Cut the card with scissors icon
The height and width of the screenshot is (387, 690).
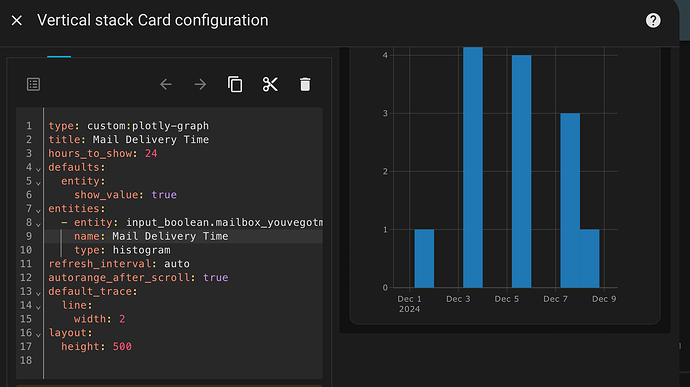[x=270, y=84]
